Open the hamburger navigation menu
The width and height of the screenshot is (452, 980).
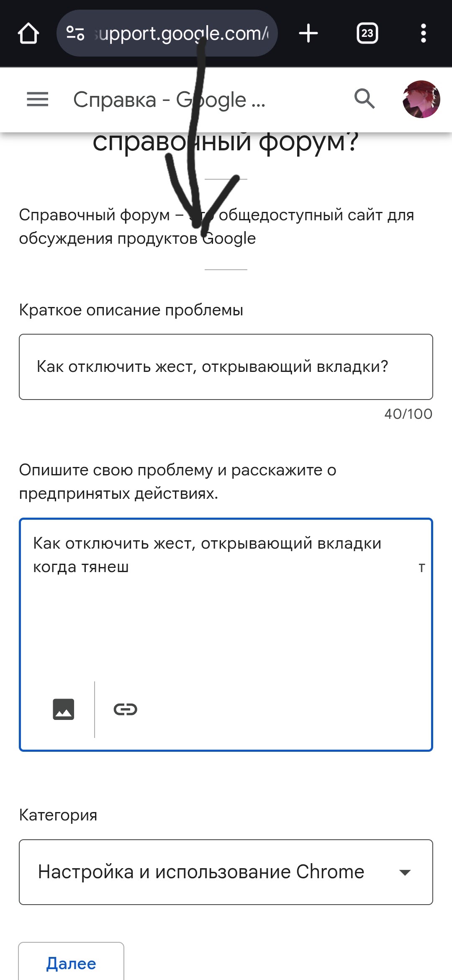coord(38,100)
